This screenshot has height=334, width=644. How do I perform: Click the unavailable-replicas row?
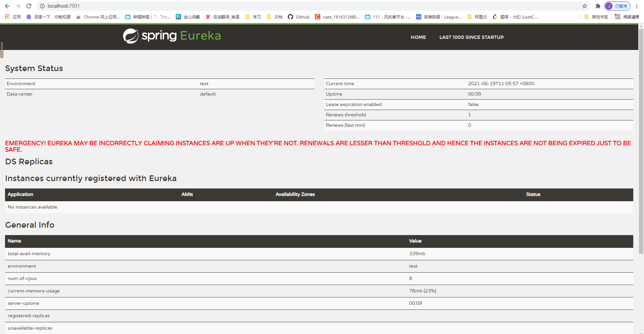319,328
